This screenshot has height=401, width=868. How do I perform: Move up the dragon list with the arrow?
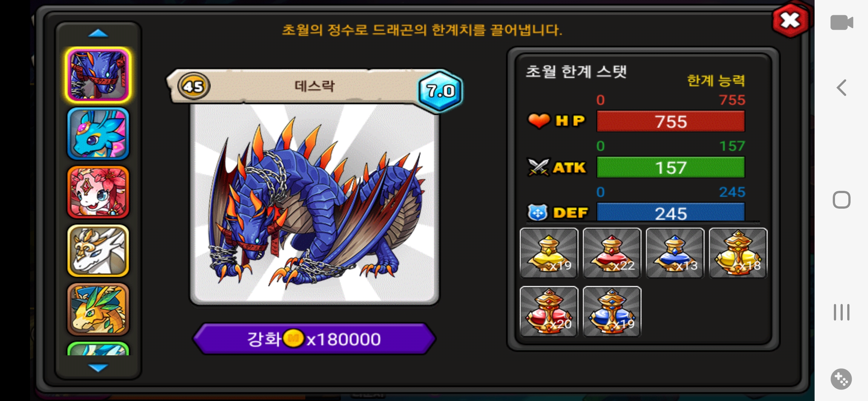click(x=98, y=34)
